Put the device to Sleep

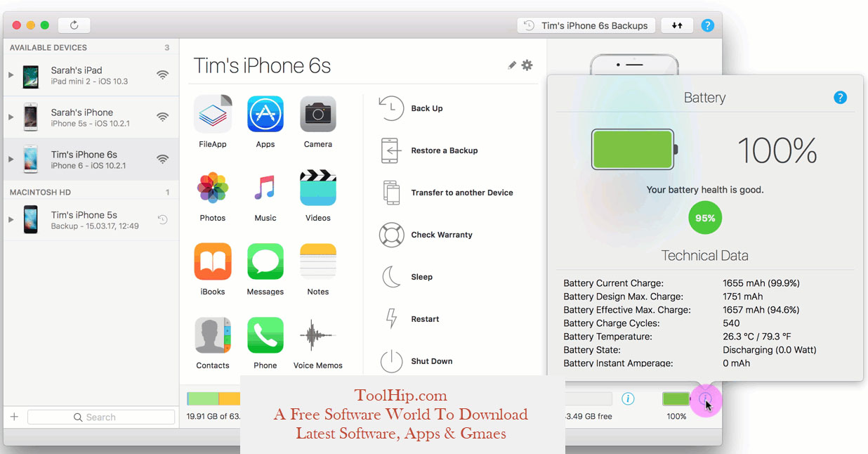point(406,277)
